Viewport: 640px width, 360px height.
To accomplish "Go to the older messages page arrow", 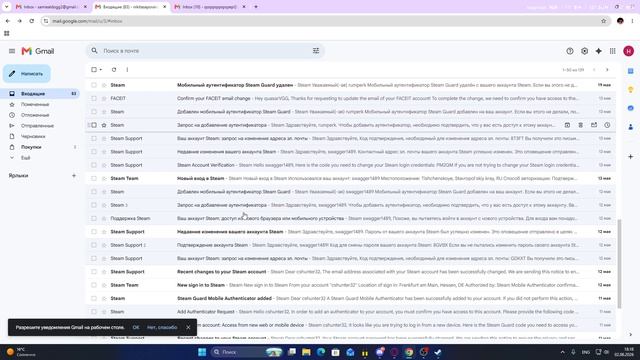I will coord(607,70).
